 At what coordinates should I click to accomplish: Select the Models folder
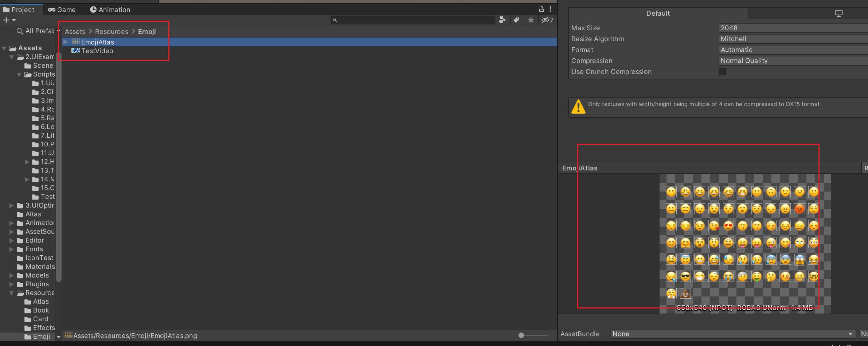[x=33, y=275]
